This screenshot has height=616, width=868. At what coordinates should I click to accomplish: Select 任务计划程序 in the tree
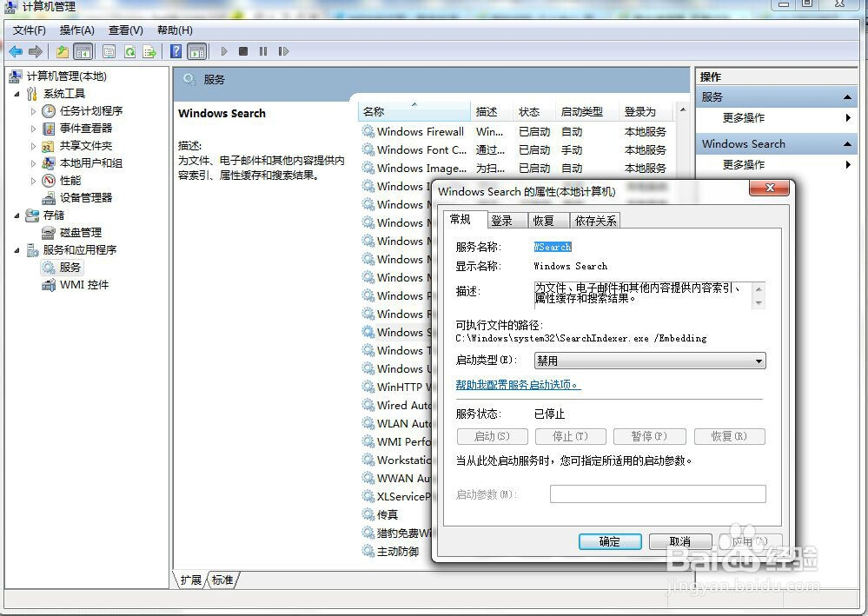(91, 110)
